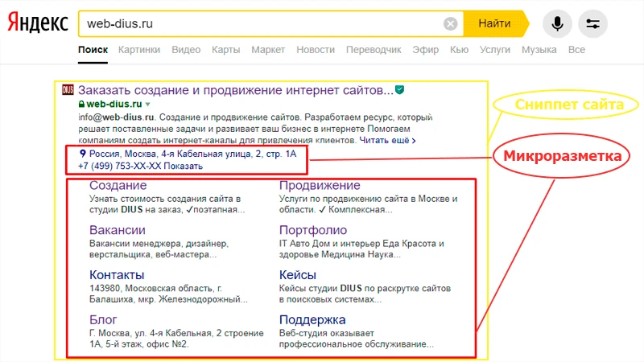The image size is (644, 362).
Task: Expand the arrow next to web-dius.ru URL
Action: [x=148, y=105]
